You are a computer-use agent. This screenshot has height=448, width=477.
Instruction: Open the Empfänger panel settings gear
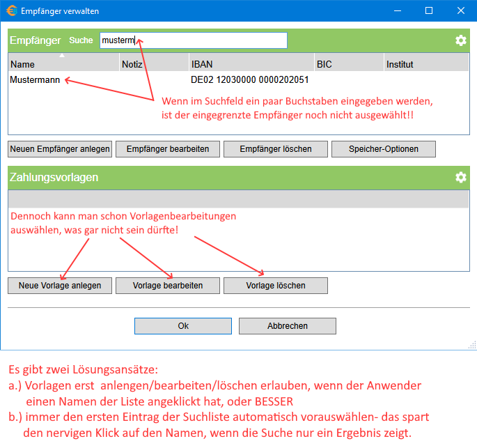click(x=460, y=40)
